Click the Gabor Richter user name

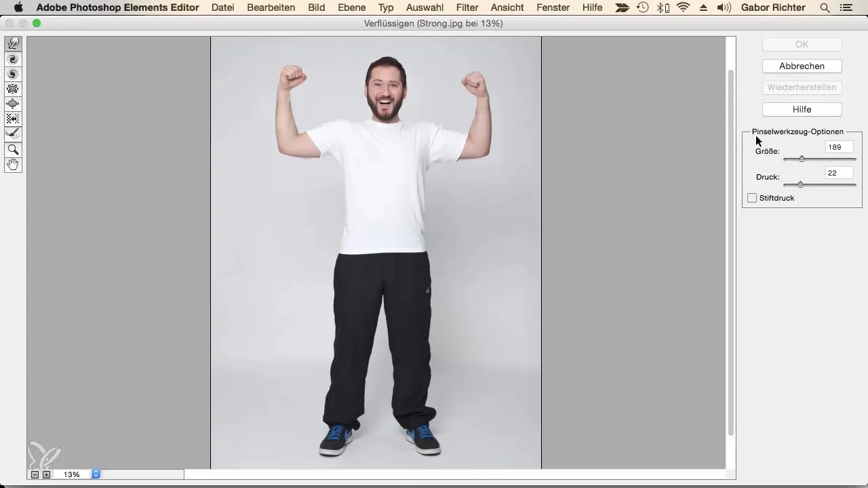click(774, 7)
